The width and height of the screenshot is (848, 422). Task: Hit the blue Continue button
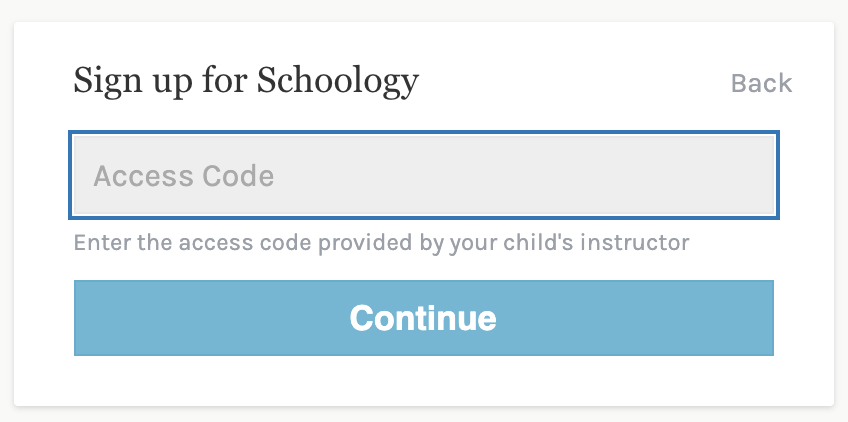click(x=423, y=318)
